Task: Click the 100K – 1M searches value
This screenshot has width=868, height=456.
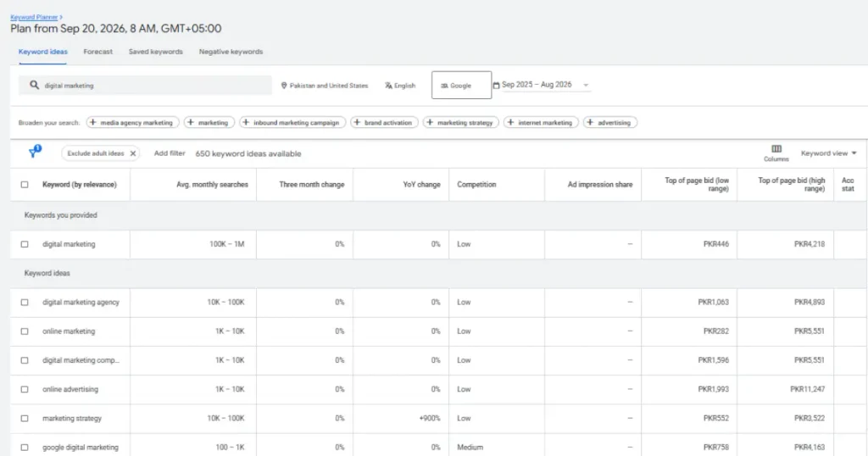Action: (x=227, y=244)
